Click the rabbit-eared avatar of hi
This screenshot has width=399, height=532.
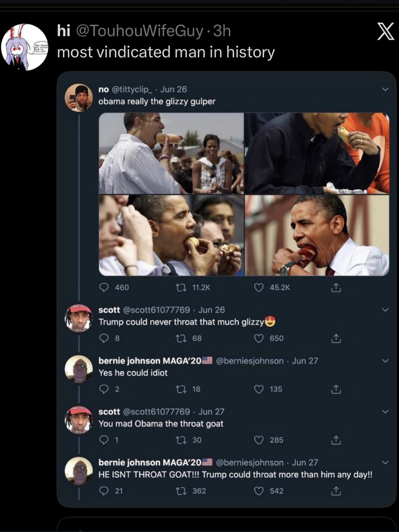click(25, 47)
